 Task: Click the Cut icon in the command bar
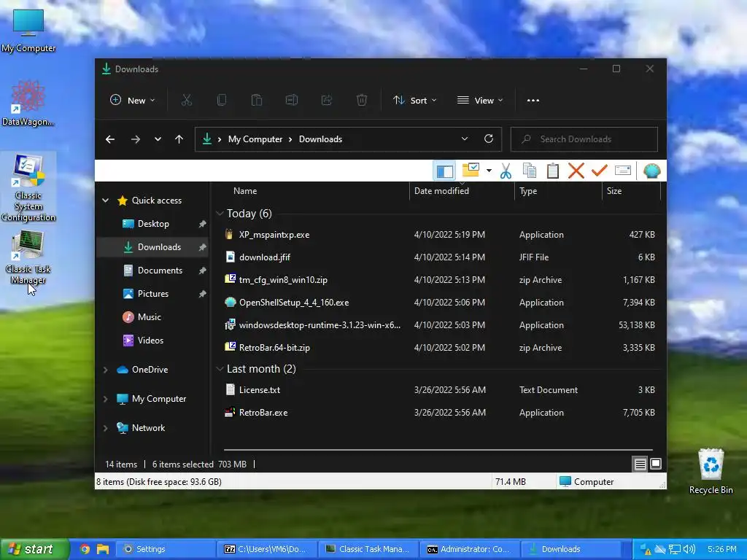[186, 100]
